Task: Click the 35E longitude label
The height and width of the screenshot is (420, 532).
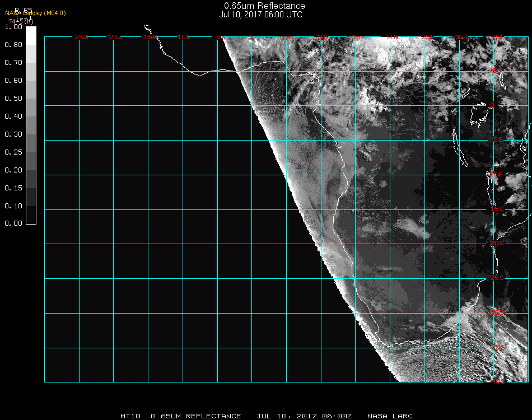Action: point(498,37)
